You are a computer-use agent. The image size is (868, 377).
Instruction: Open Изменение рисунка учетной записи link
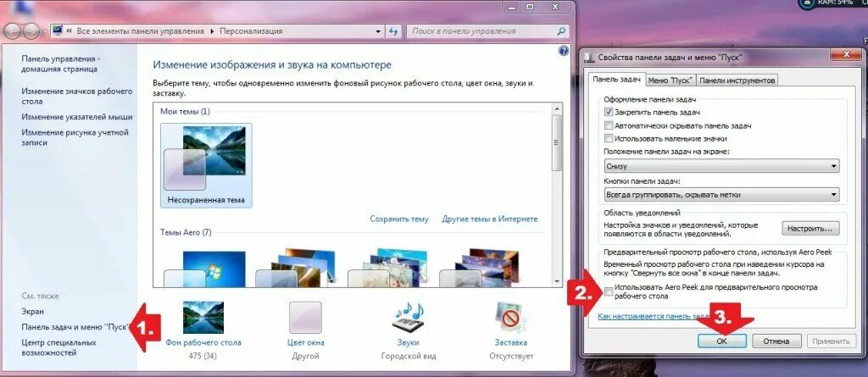click(x=75, y=137)
